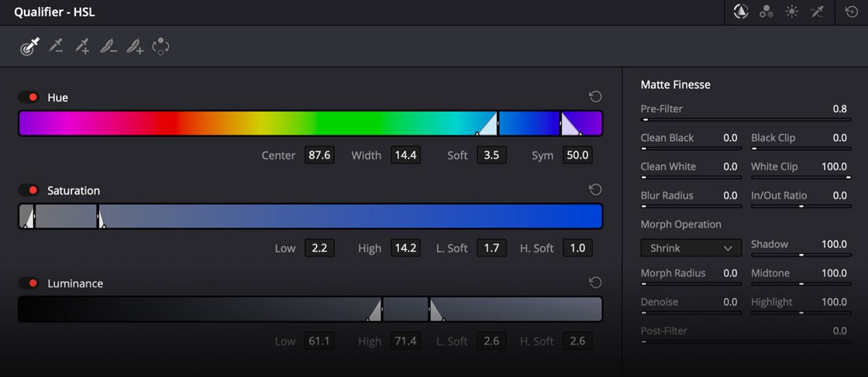Reset the Hue range
Screen dimensions: 868x377
595,97
